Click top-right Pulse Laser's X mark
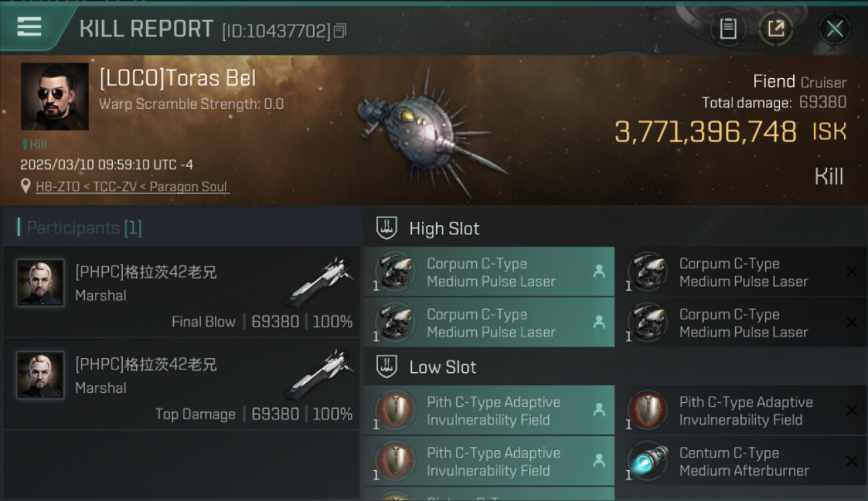This screenshot has height=501, width=868. click(x=851, y=271)
